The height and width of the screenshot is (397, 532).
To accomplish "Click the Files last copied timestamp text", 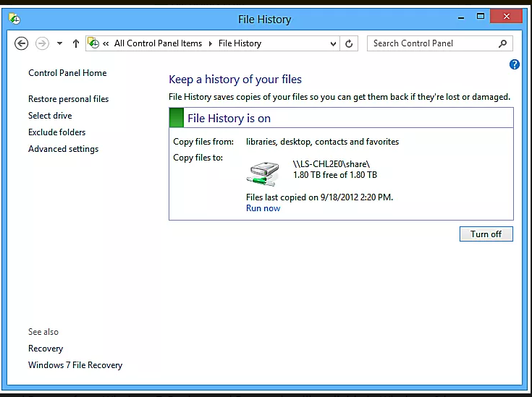I will point(320,197).
